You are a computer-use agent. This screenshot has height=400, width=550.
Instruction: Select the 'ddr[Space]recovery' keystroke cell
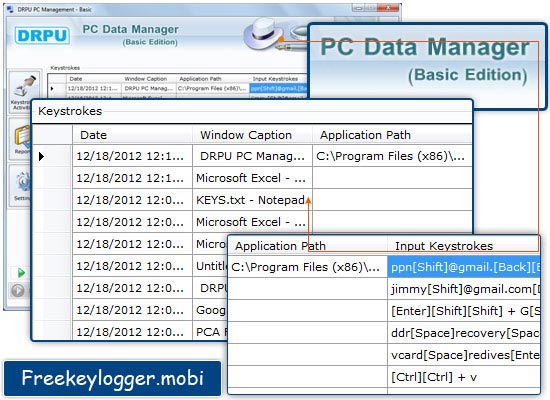point(463,333)
